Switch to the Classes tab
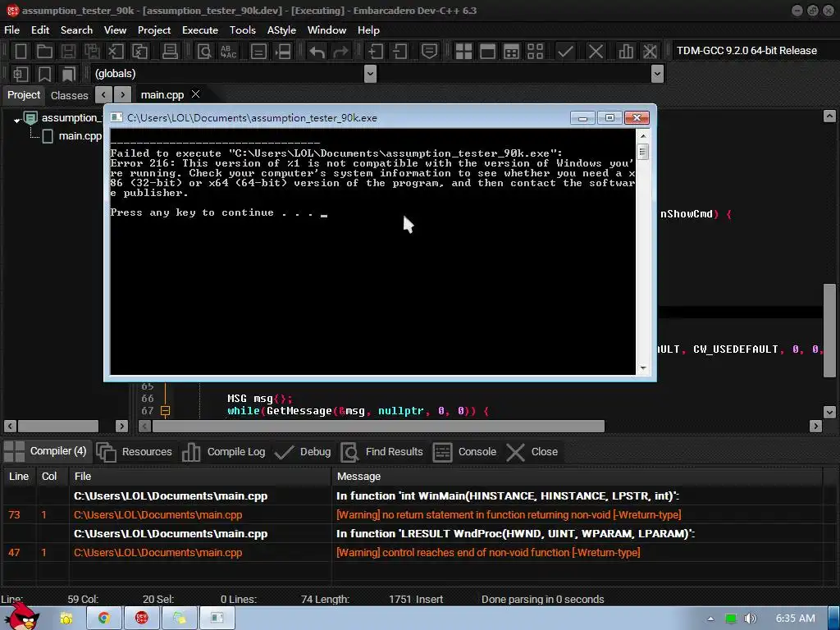Screen dimensions: 840x630 coord(69,95)
